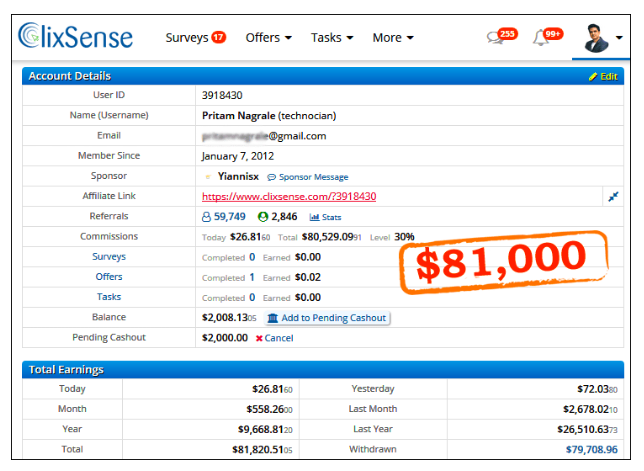Open the notifications bell icon

(540, 38)
